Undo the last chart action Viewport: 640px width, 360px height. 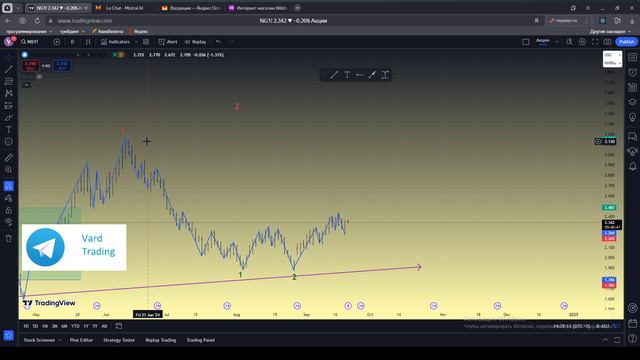(x=219, y=42)
